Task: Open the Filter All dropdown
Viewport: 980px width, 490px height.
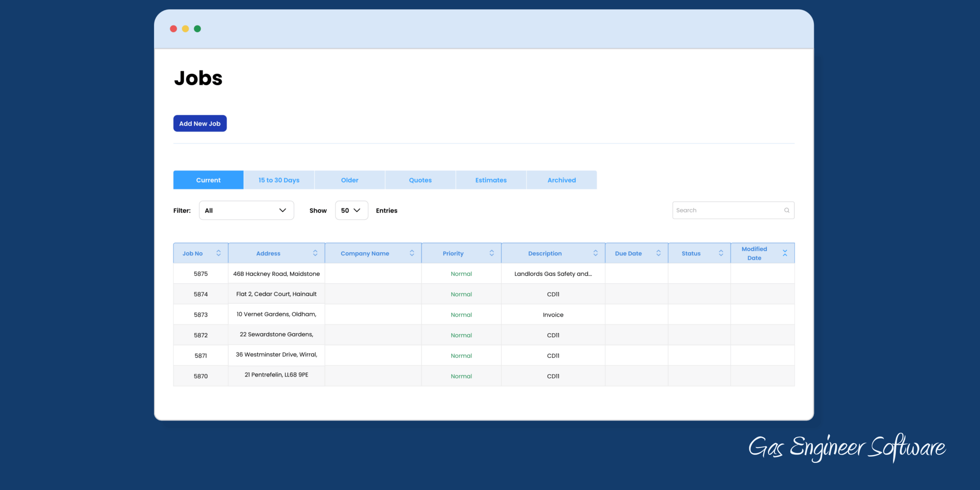Action: tap(246, 210)
